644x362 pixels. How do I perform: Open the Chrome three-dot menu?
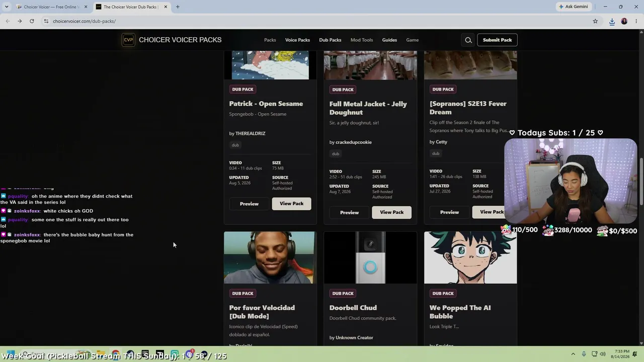pyautogui.click(x=635, y=21)
